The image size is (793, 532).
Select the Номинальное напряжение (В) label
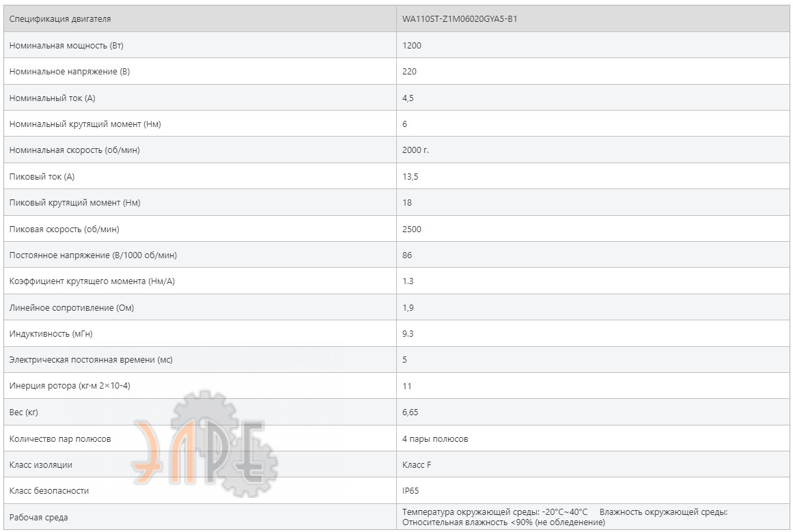69,71
